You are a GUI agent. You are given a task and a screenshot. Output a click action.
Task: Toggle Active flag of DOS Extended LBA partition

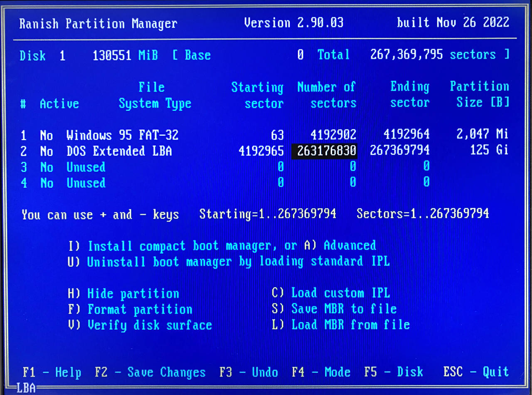point(47,151)
